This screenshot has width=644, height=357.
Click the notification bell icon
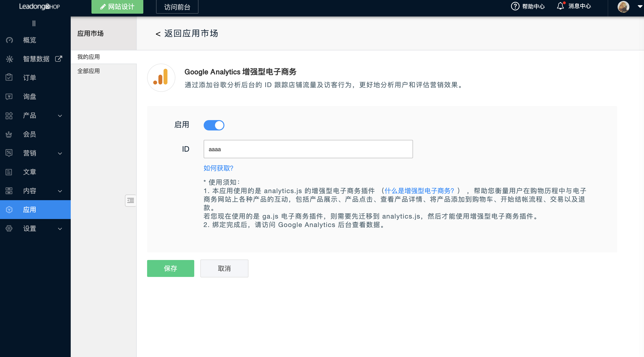click(x=560, y=6)
